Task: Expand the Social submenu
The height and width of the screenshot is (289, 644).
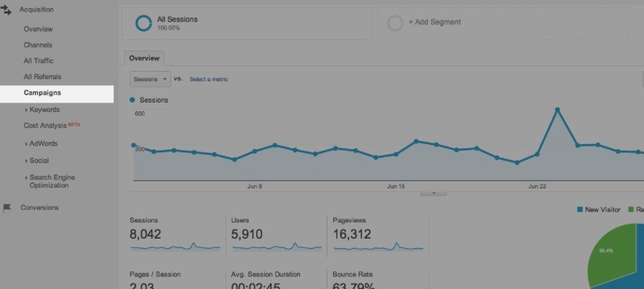Action: [x=37, y=160]
